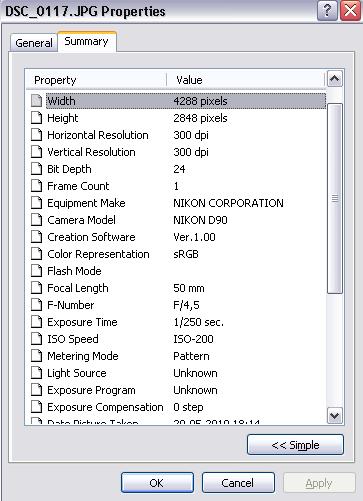Image resolution: width=363 pixels, height=501 pixels.
Task: Click the title bar help question mark button
Action: 327,11
